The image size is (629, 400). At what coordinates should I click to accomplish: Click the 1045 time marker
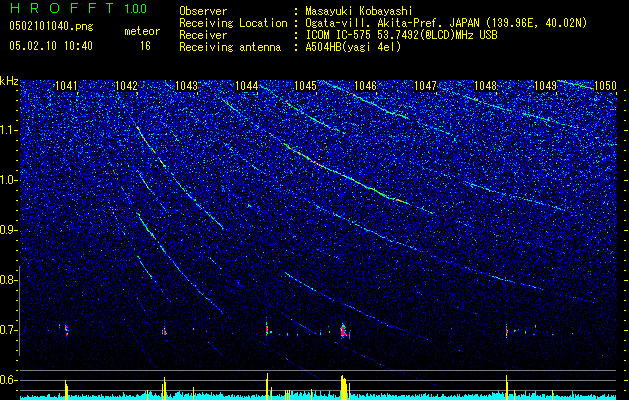coord(306,86)
